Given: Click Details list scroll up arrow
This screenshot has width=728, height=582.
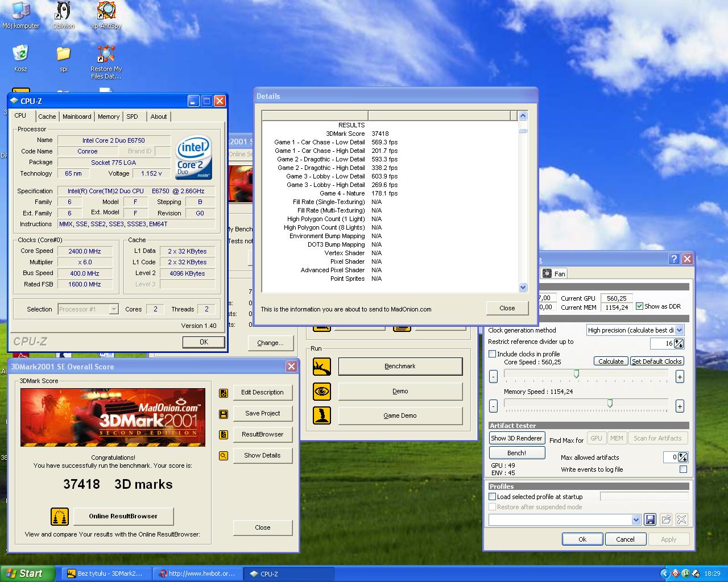Looking at the screenshot, I should tap(523, 116).
